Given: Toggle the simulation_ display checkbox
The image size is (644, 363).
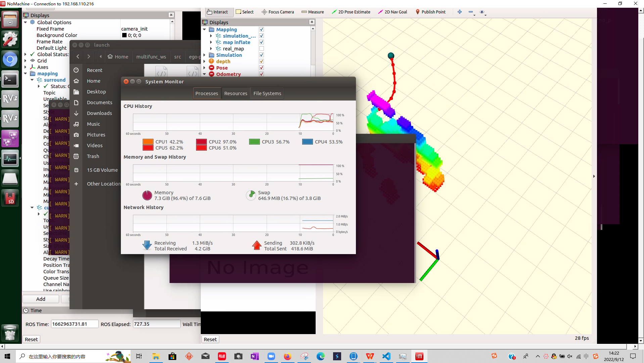Looking at the screenshot, I should [262, 36].
